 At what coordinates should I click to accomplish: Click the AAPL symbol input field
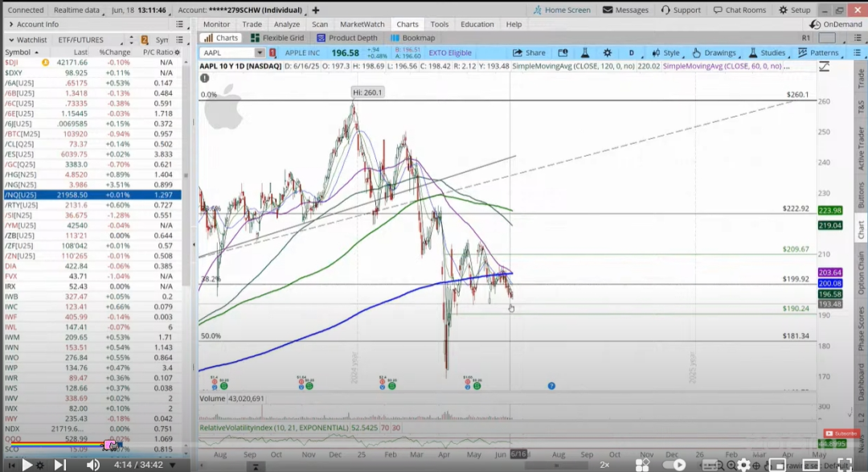227,52
